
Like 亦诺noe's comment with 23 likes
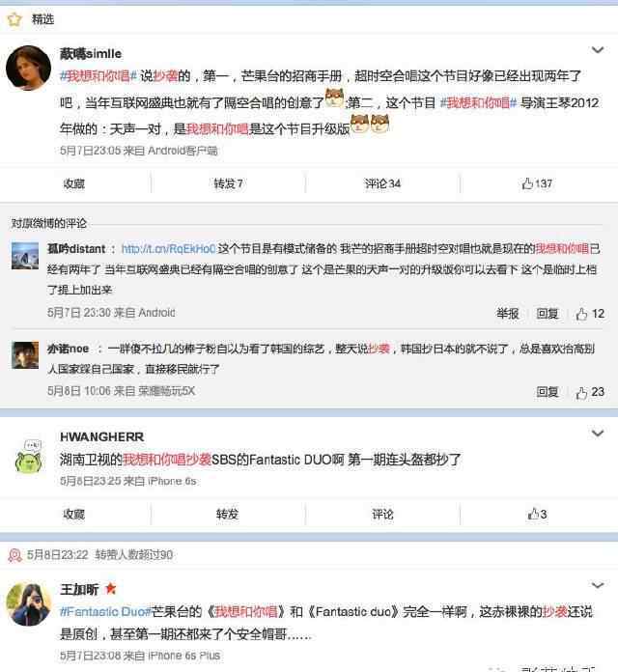(x=590, y=392)
